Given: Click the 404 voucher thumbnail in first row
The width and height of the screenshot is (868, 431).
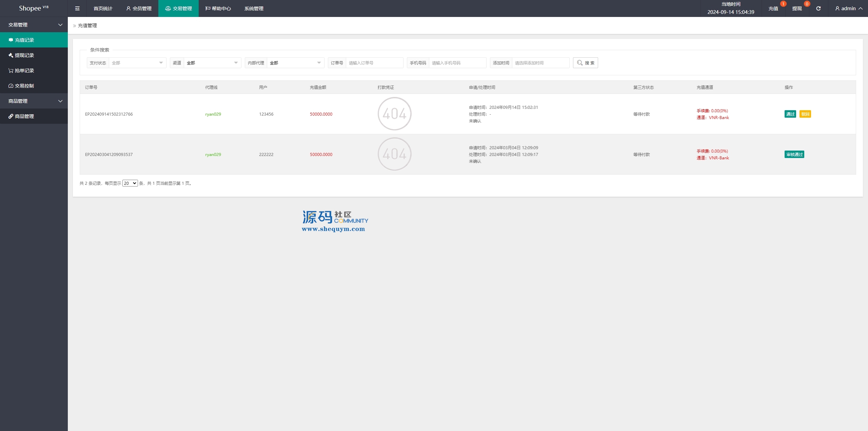Looking at the screenshot, I should (394, 114).
